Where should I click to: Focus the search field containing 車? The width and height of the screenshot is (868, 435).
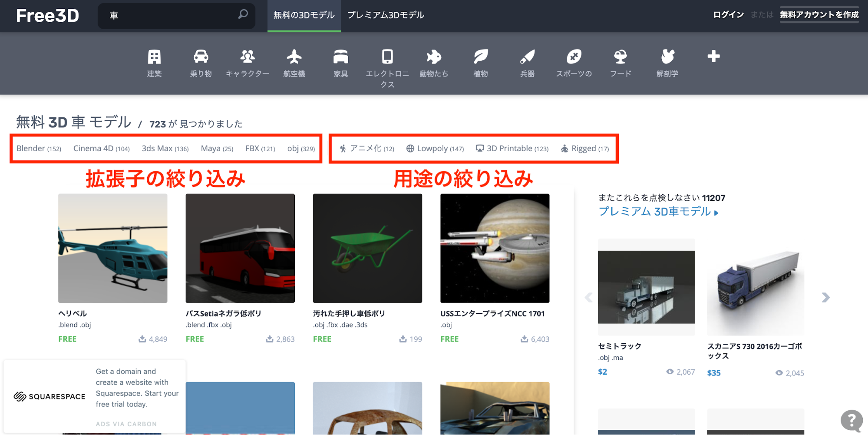[176, 16]
